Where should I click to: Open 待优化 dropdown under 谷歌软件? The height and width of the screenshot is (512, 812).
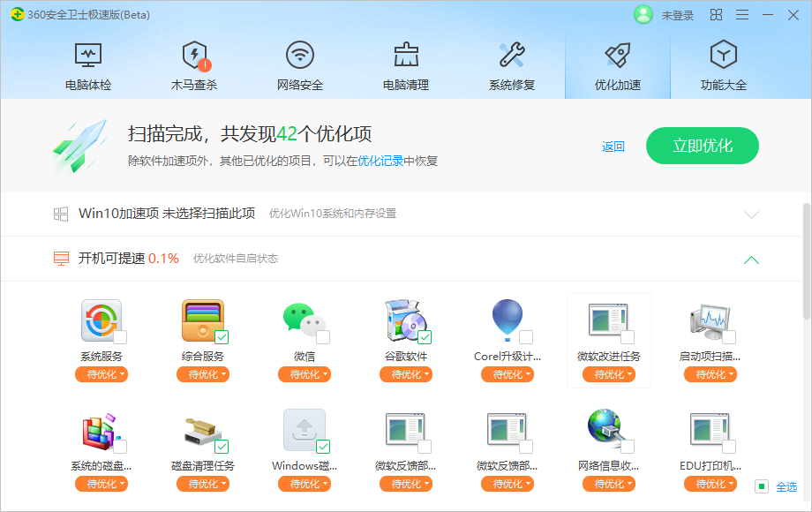[406, 374]
